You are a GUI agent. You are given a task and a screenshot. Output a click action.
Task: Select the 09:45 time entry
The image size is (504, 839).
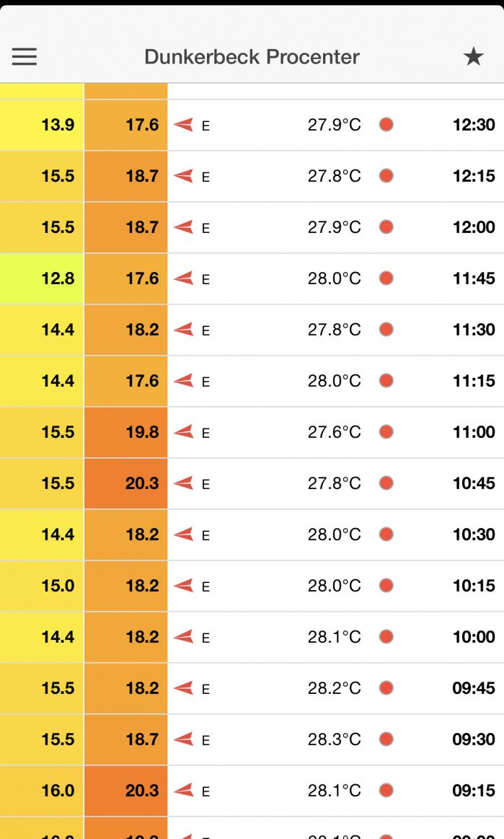pyautogui.click(x=474, y=688)
